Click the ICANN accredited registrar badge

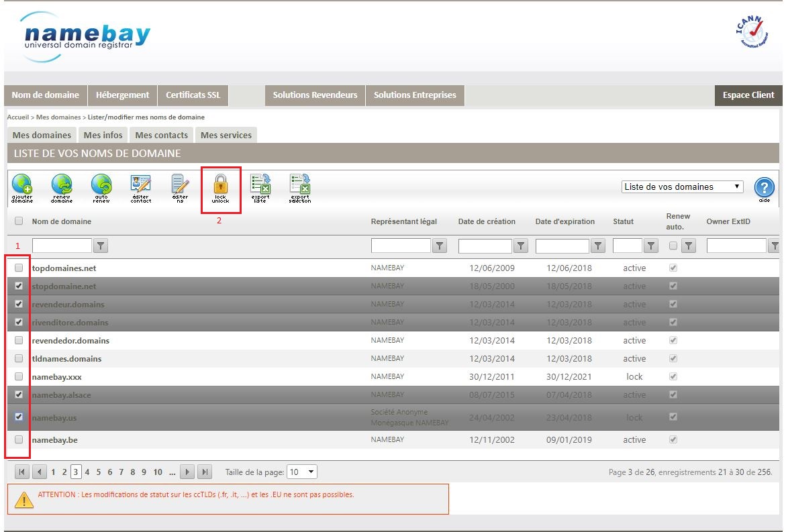752,32
